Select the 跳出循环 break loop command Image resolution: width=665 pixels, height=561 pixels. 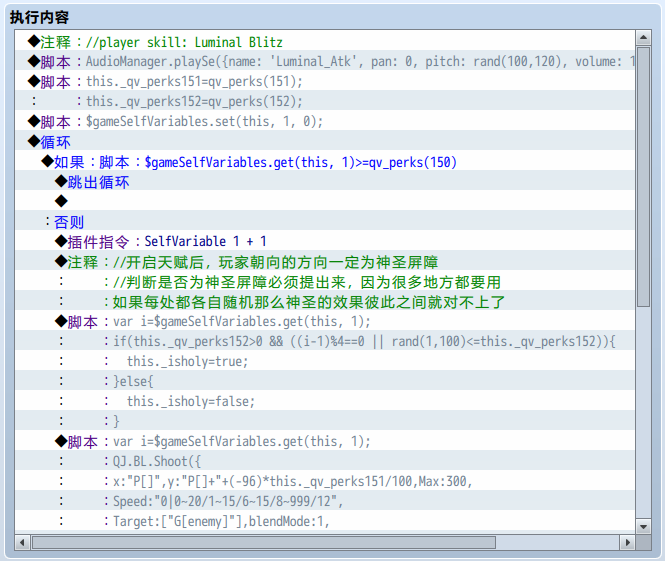325,182
